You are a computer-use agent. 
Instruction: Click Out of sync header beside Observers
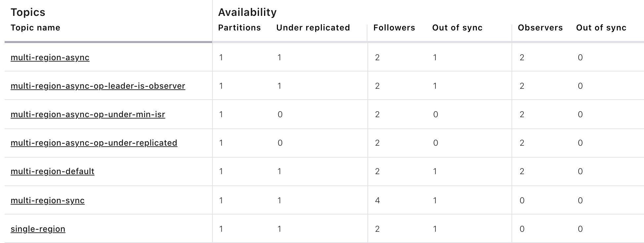601,28
